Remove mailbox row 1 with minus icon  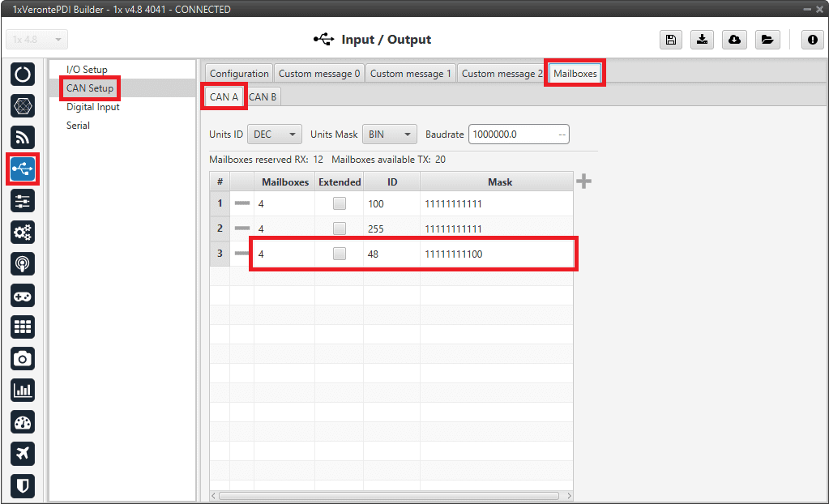[241, 204]
